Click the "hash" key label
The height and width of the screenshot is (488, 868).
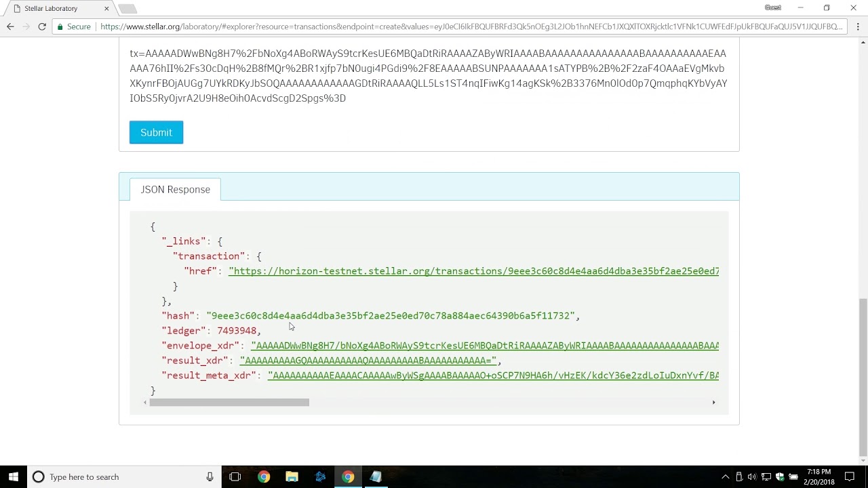tap(178, 316)
